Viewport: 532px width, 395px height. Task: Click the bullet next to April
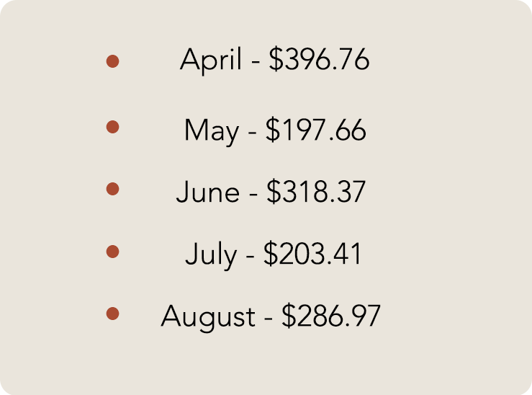tap(112, 61)
